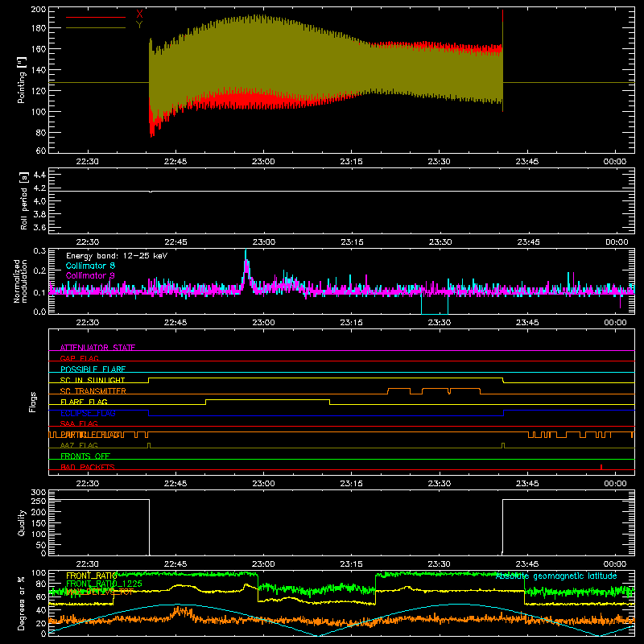The height and width of the screenshot is (644, 644).
Task: Click the BAD_PACKETS flag label
Action: pyautogui.click(x=88, y=467)
